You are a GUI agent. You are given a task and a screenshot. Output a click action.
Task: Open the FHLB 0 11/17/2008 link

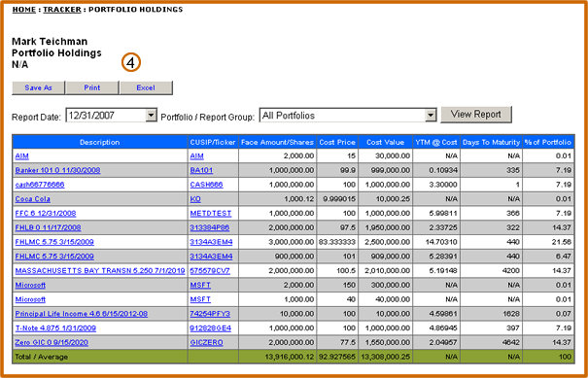(x=48, y=227)
